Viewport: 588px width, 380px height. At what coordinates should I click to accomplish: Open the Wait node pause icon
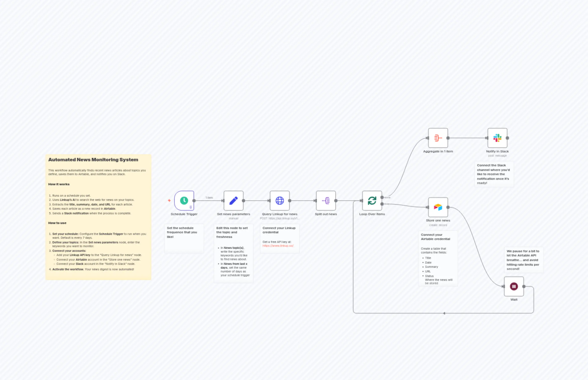514,287
